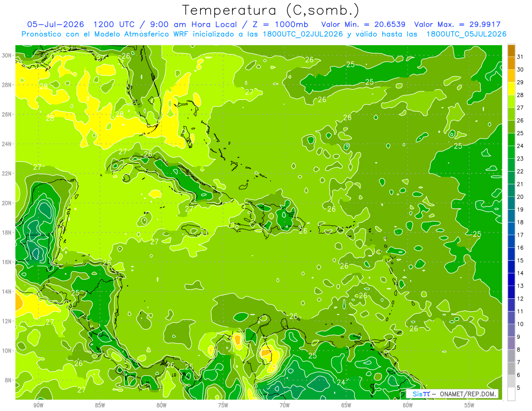Screen dimensions: 532x411
Task: Click the 28N latitude label
Action: 7,85
